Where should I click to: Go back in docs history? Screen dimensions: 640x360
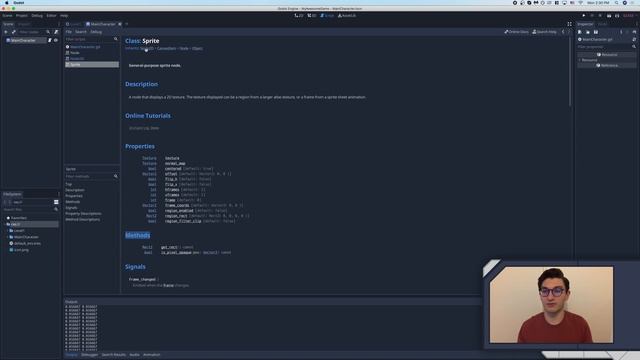(563, 32)
